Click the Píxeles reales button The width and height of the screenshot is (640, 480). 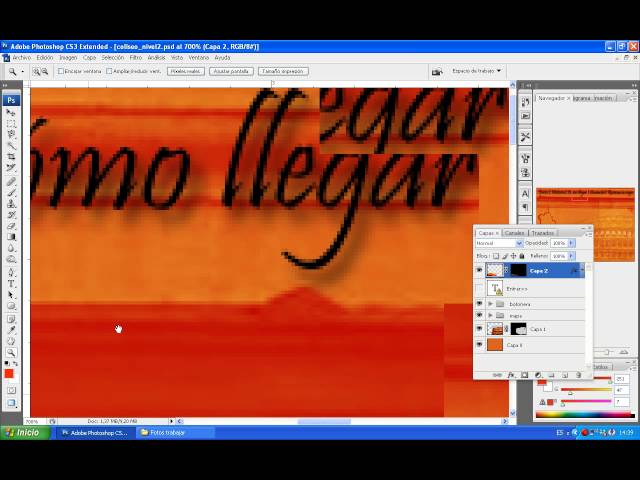pyautogui.click(x=186, y=71)
